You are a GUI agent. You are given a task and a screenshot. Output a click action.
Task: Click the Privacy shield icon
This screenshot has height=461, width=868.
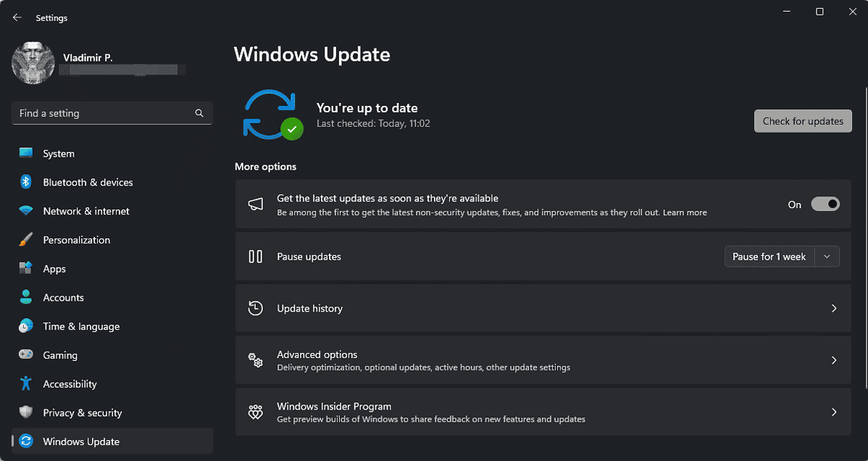tap(25, 412)
